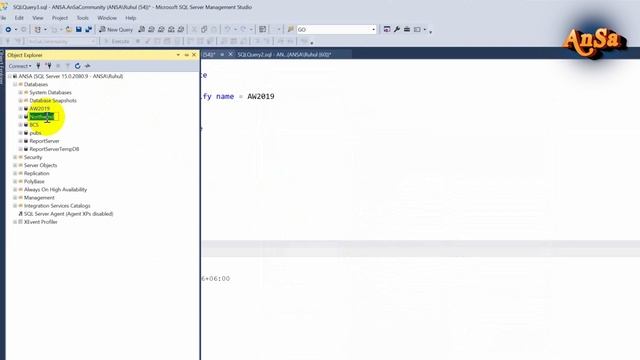Open the available databases combo box
The height and width of the screenshot is (360, 640).
pos(62,41)
